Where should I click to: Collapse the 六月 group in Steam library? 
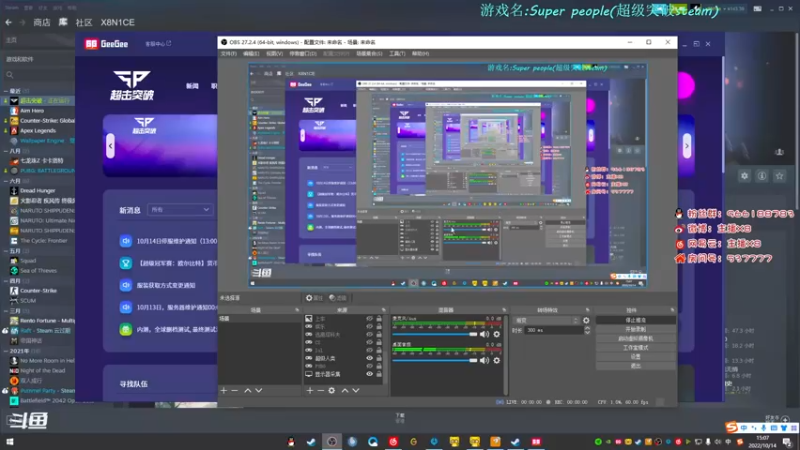6,181
